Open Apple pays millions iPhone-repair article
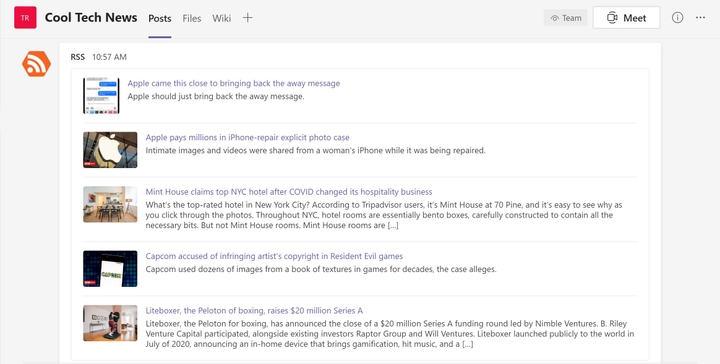Viewport: 720px width, 364px height. pyautogui.click(x=248, y=138)
